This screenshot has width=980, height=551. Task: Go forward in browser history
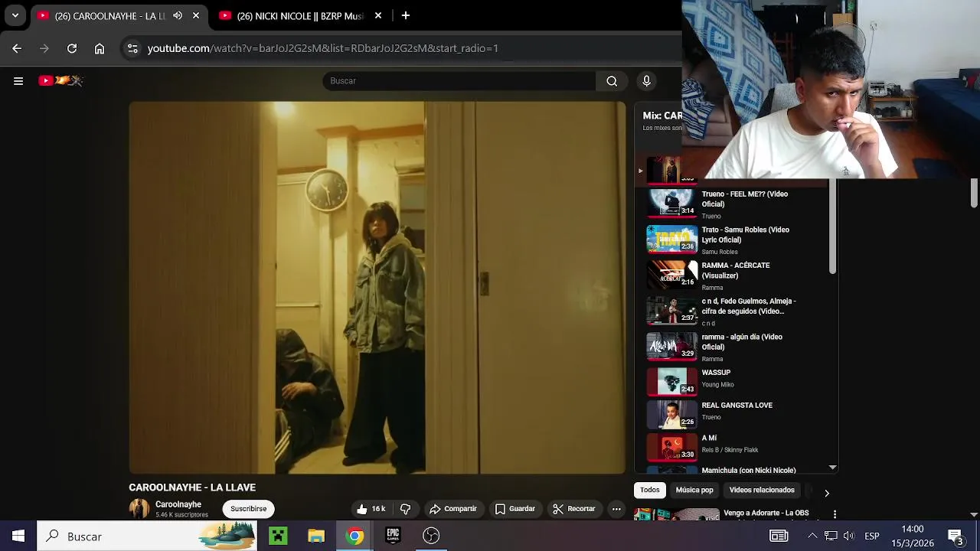(x=44, y=48)
